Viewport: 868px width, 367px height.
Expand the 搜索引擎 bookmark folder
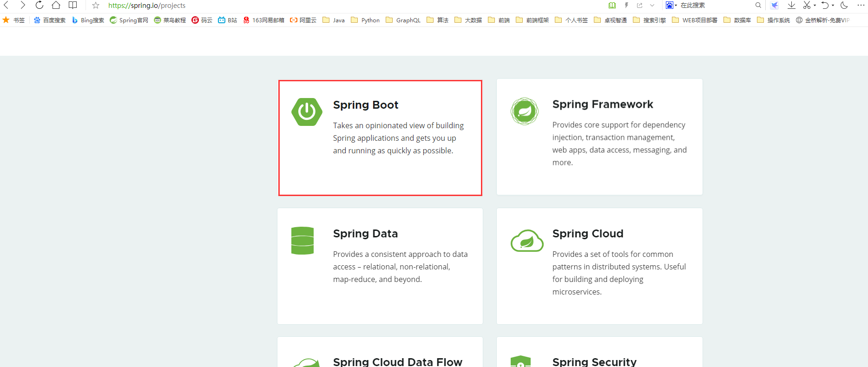[x=650, y=20]
